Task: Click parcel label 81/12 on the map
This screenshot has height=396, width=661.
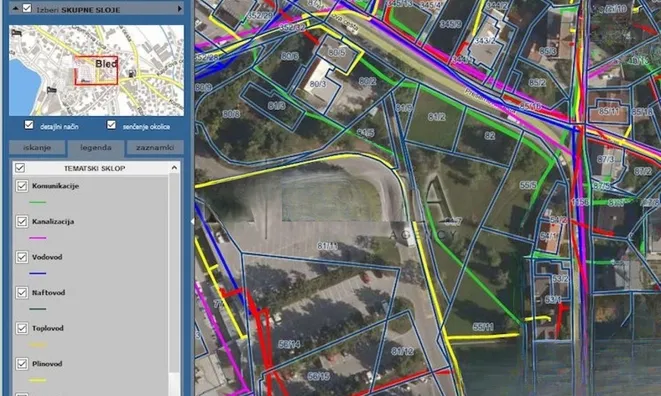Action: click(402, 351)
